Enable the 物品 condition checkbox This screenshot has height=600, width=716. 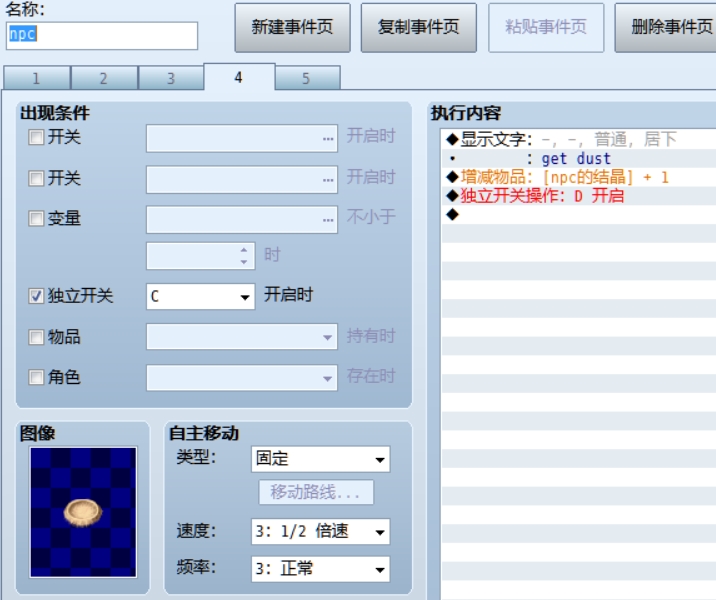click(x=36, y=337)
